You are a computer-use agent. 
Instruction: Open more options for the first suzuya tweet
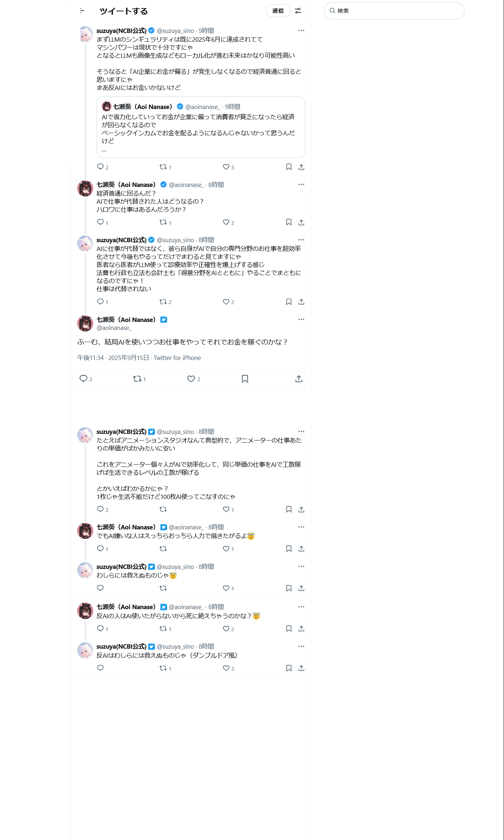click(x=301, y=30)
